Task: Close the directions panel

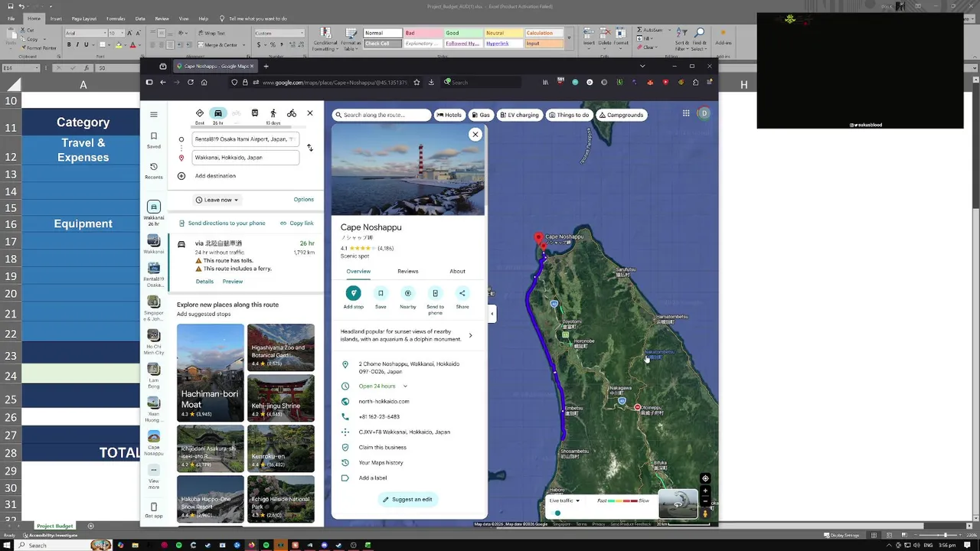Action: click(x=310, y=113)
